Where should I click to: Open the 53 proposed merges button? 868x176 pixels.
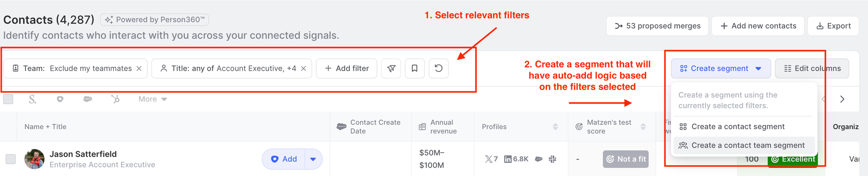point(657,26)
